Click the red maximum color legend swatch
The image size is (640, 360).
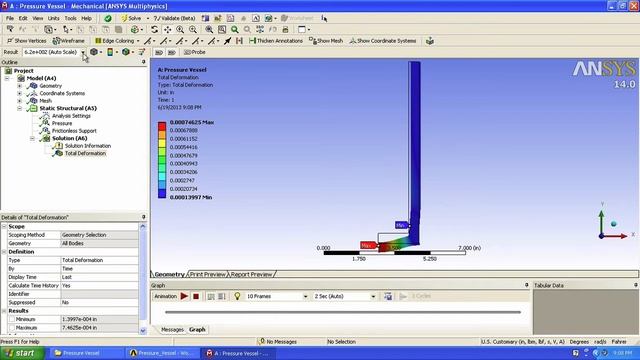(162, 126)
